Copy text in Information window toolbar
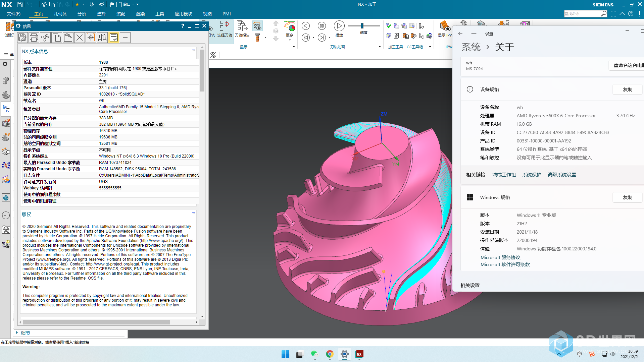Viewport: 644px width, 362px height. pyautogui.click(x=57, y=38)
